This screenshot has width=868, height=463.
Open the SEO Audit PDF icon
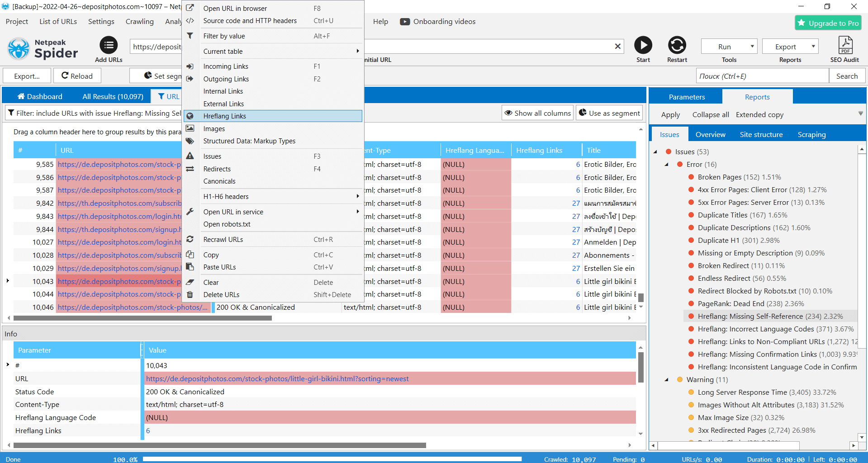click(845, 45)
